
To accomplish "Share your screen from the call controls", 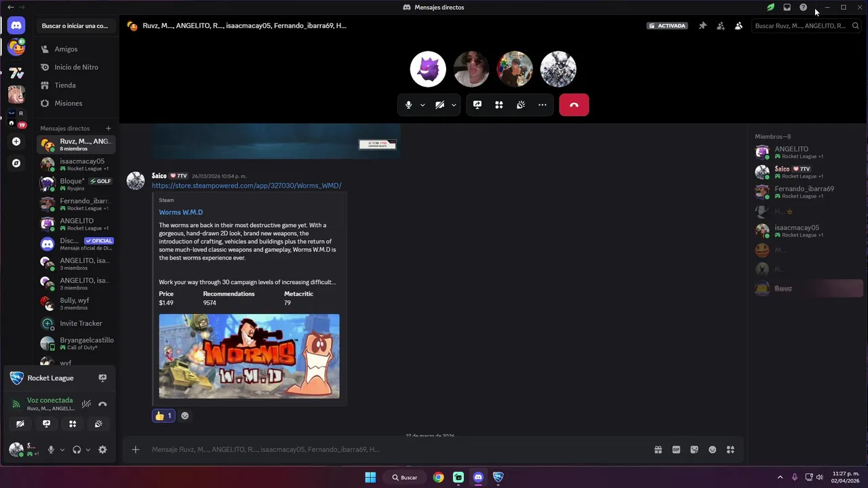I will click(477, 105).
